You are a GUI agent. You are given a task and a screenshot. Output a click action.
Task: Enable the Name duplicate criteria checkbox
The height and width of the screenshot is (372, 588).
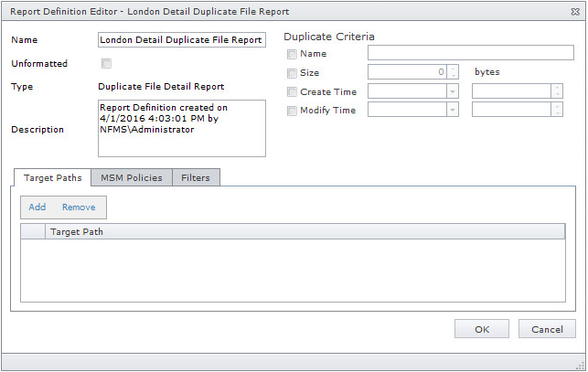[x=292, y=54]
